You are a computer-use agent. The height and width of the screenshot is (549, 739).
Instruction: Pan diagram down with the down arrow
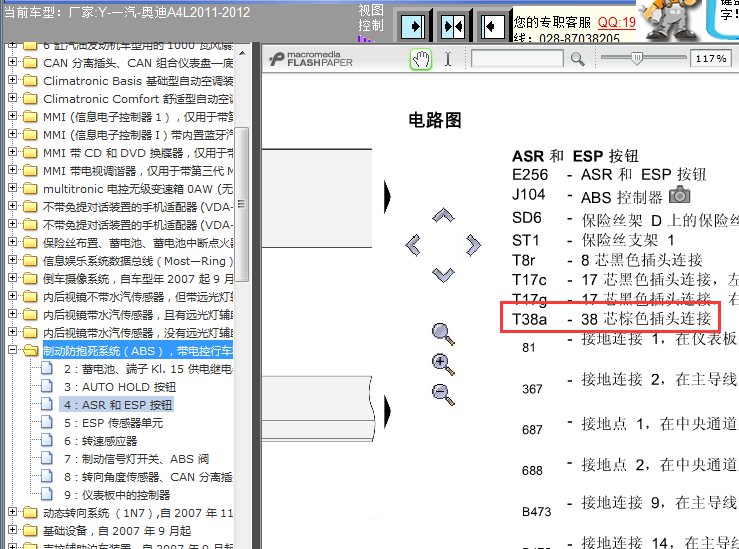click(x=443, y=274)
